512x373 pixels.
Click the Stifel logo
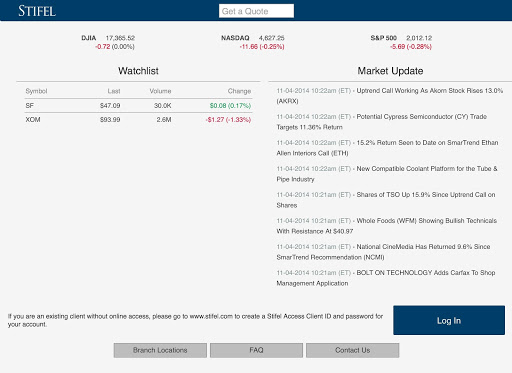click(37, 11)
